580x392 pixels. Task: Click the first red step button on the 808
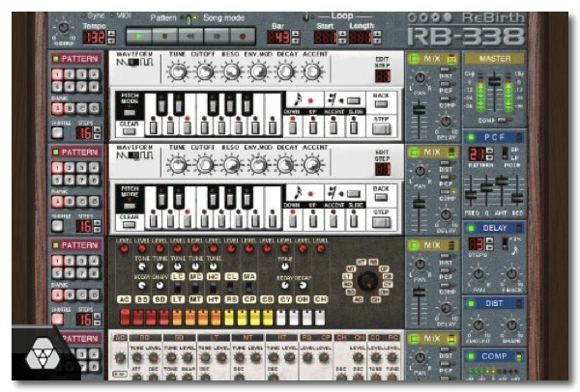click(126, 318)
